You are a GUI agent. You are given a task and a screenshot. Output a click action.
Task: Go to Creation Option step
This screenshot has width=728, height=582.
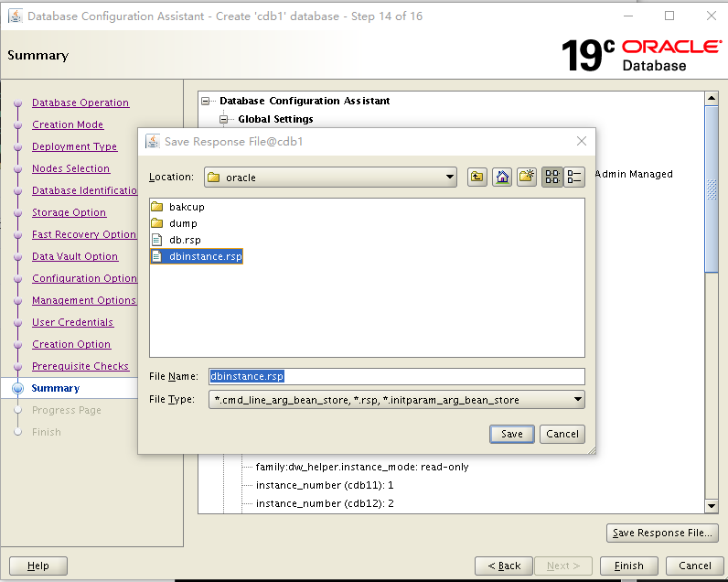tap(71, 344)
